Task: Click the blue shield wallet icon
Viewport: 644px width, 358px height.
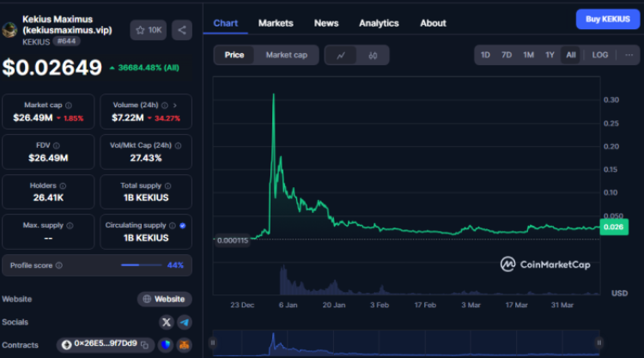Action: tap(166, 345)
